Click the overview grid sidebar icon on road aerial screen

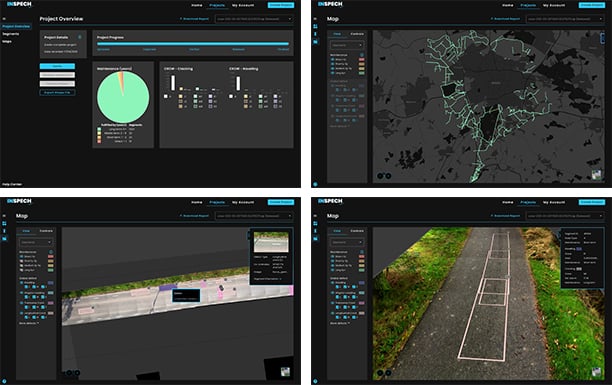coord(4,223)
